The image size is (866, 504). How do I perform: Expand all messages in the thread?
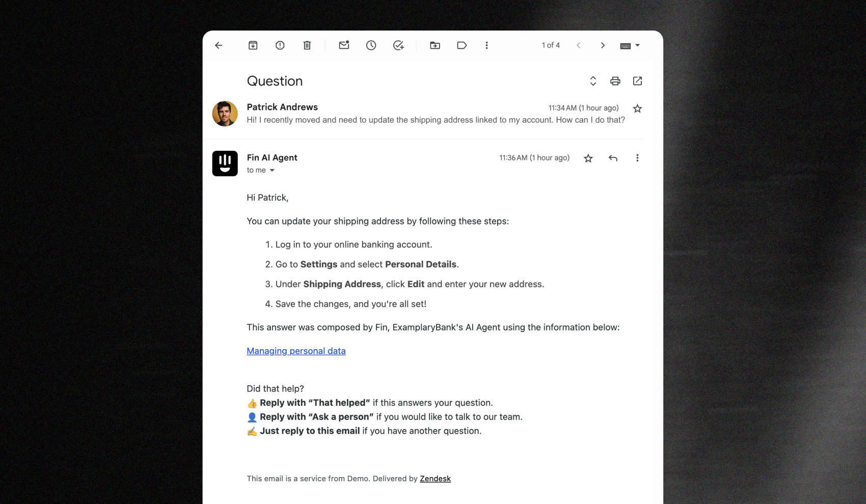click(x=593, y=81)
